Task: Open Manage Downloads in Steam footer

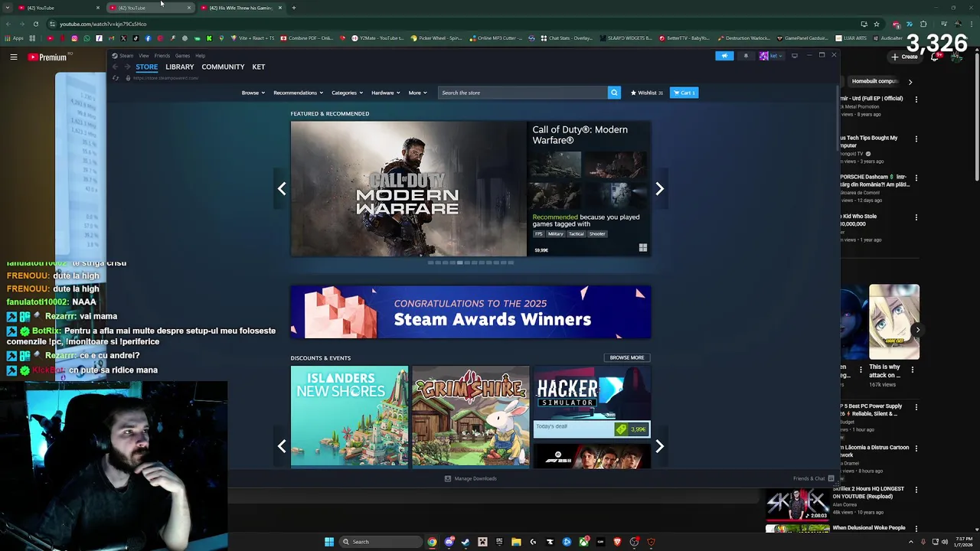Action: coord(471,478)
